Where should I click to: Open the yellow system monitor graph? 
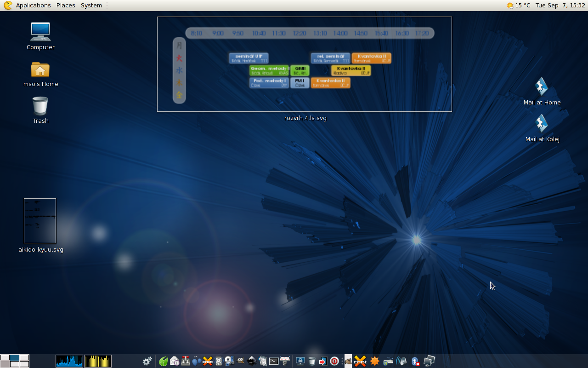pyautogui.click(x=98, y=361)
